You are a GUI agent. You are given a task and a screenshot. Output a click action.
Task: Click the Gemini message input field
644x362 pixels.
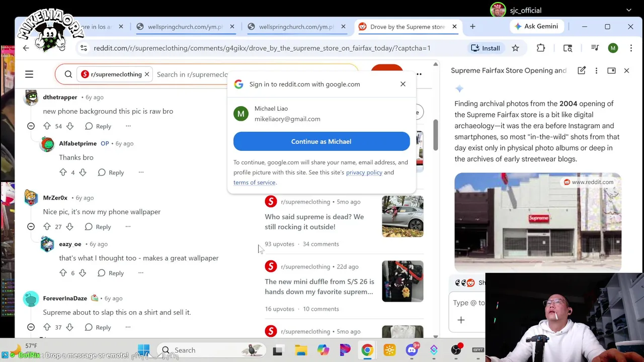469,303
